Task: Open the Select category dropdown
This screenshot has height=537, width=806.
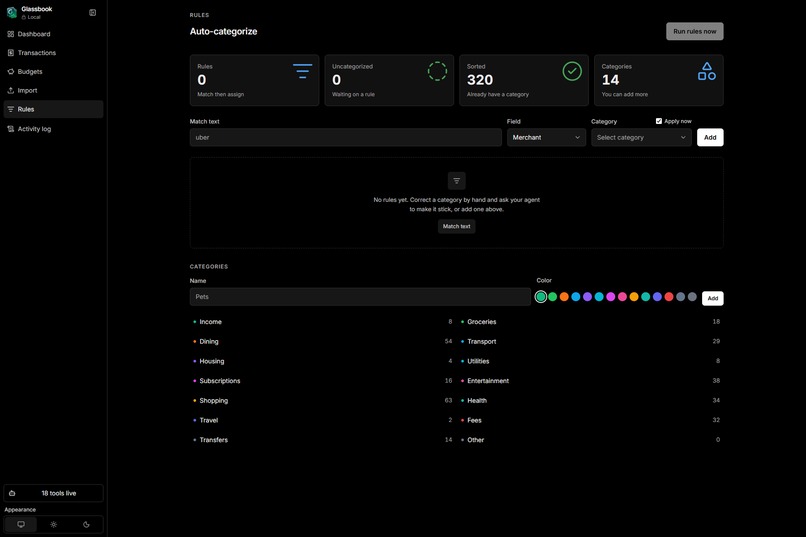Action: tap(641, 137)
